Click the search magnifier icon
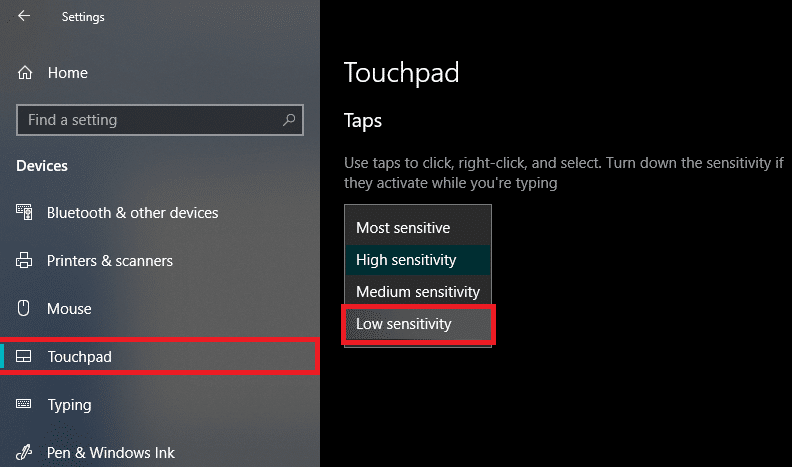Viewport: 792px width, 467px height. coord(289,120)
